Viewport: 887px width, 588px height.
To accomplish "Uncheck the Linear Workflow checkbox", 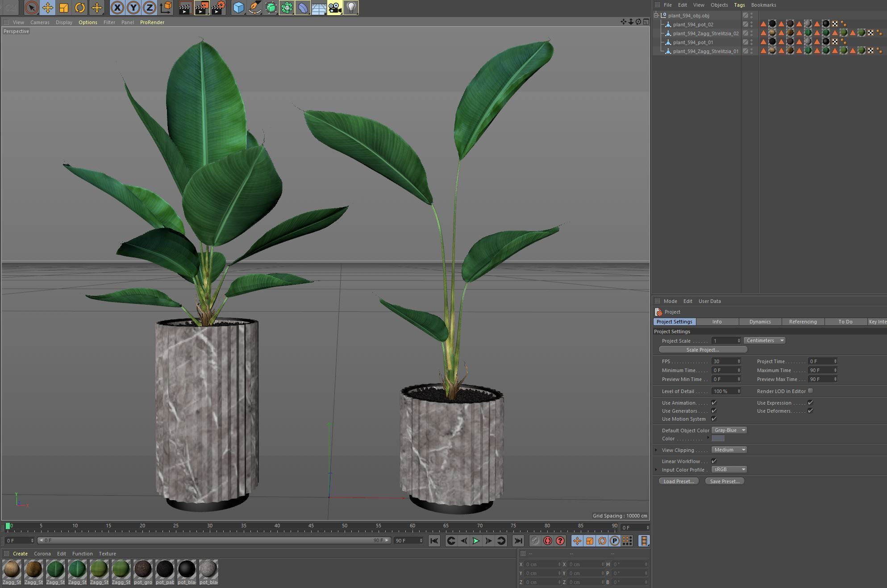I will tap(714, 461).
